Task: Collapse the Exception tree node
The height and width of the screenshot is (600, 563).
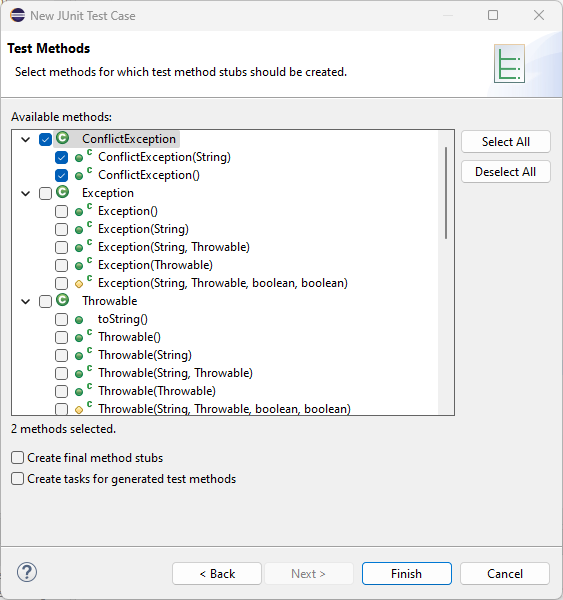Action: pyautogui.click(x=26, y=193)
